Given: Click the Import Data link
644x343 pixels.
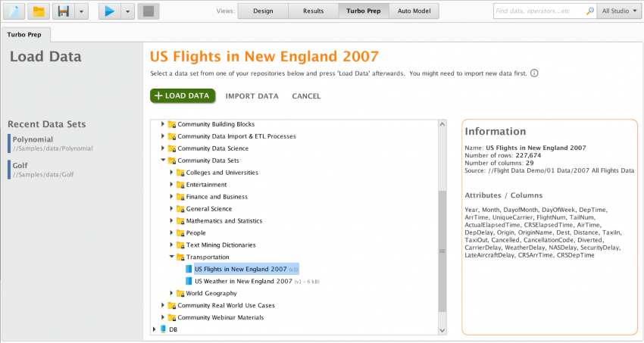Looking at the screenshot, I should tap(252, 96).
